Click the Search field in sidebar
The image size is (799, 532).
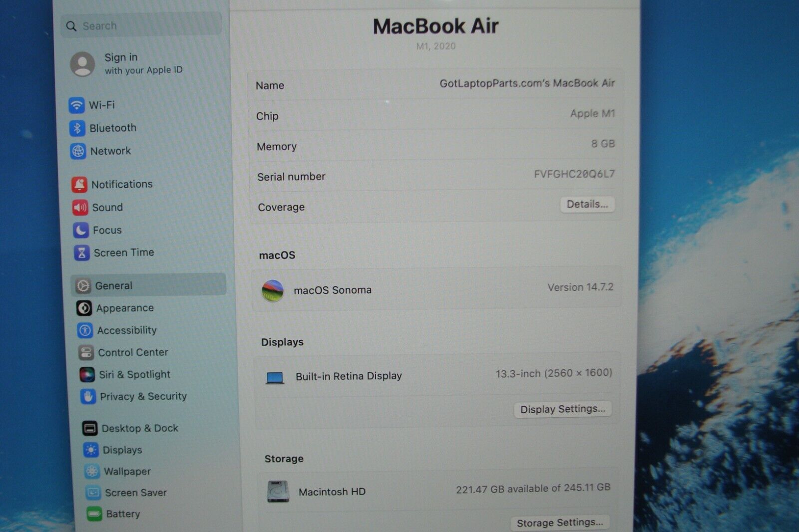click(141, 26)
